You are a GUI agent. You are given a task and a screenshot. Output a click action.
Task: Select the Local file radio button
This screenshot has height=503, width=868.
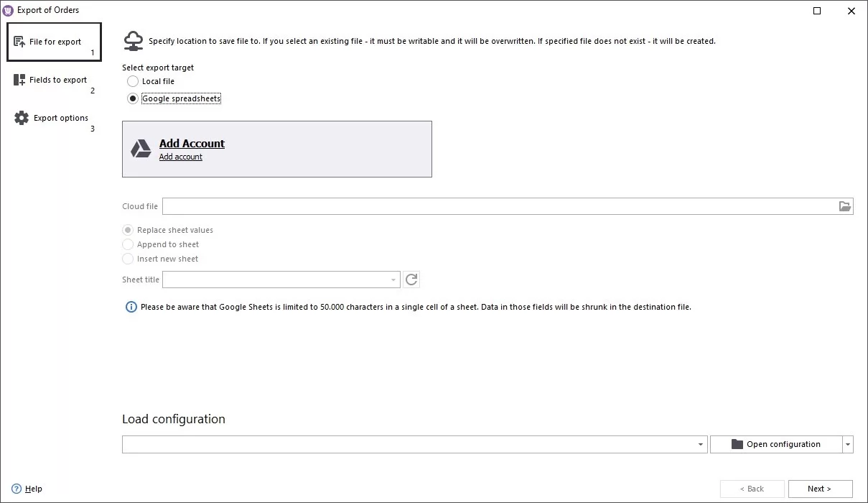[133, 81]
